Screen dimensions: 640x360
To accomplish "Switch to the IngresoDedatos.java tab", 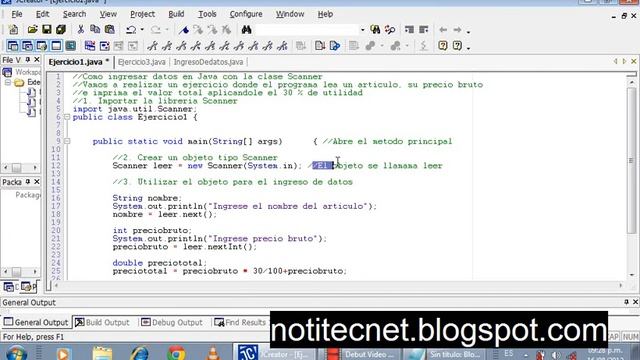I will click(x=208, y=62).
